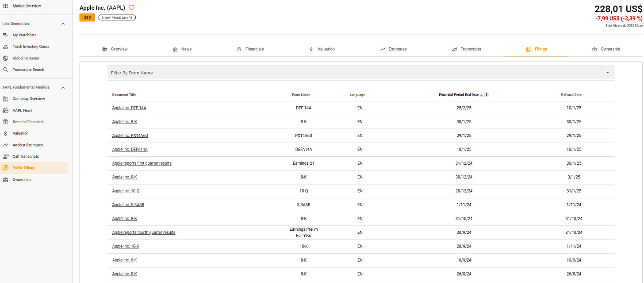The width and height of the screenshot is (644, 283).
Task: Toggle sort arrow on Financial Period End Date
Action: click(481, 95)
